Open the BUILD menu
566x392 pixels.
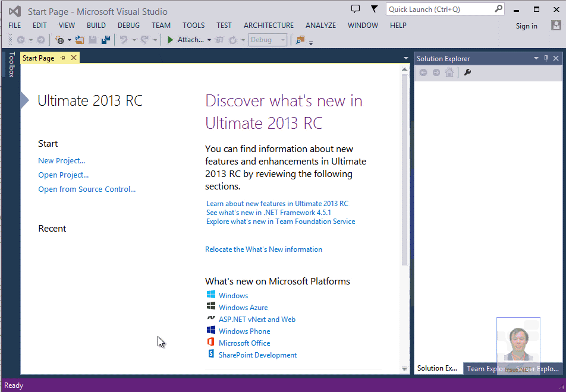(96, 26)
